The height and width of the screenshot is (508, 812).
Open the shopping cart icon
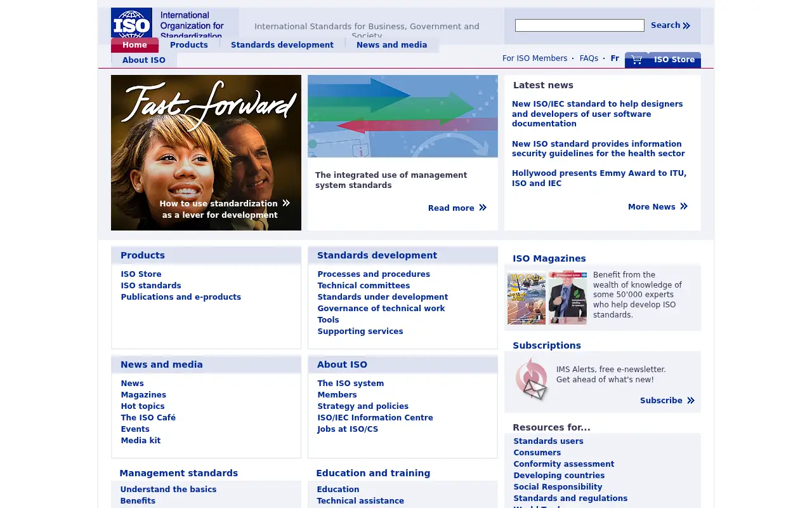point(636,60)
